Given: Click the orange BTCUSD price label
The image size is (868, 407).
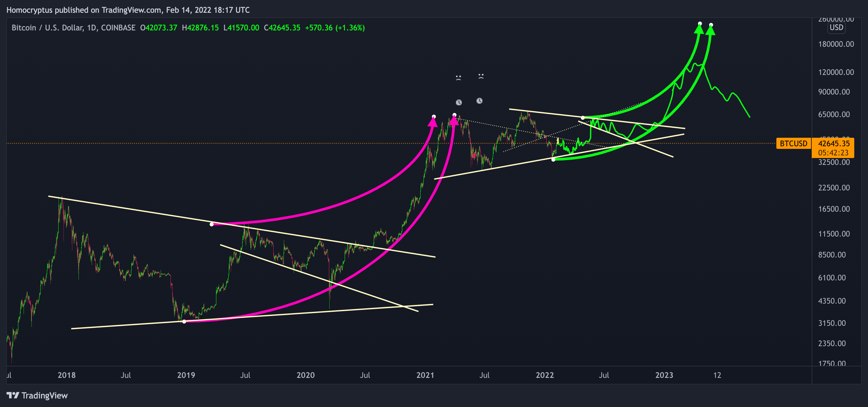Looking at the screenshot, I should (793, 144).
